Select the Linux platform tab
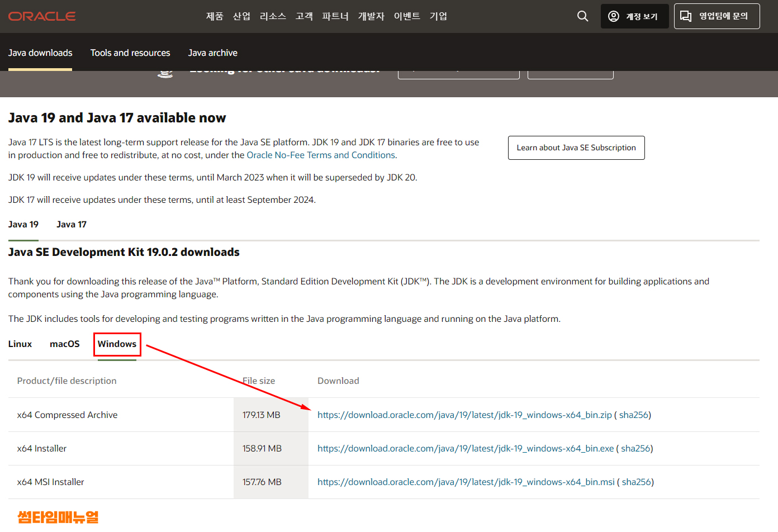778x532 pixels. 20,344
